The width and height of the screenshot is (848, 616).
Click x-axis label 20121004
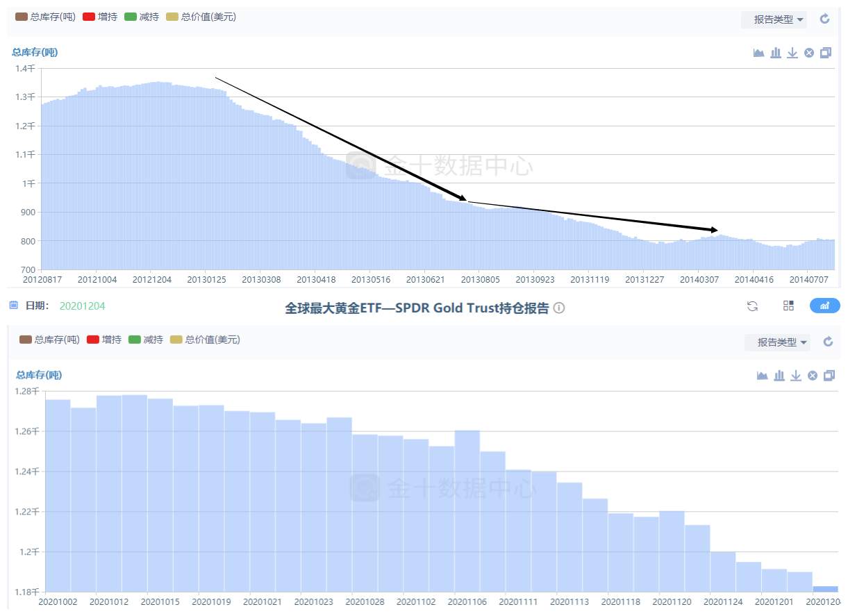pos(97,279)
